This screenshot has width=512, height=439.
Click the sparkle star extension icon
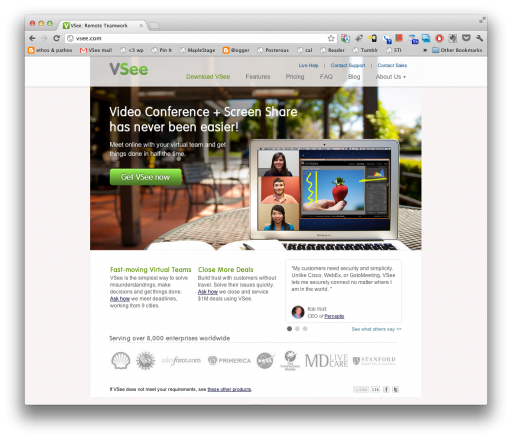click(x=359, y=38)
